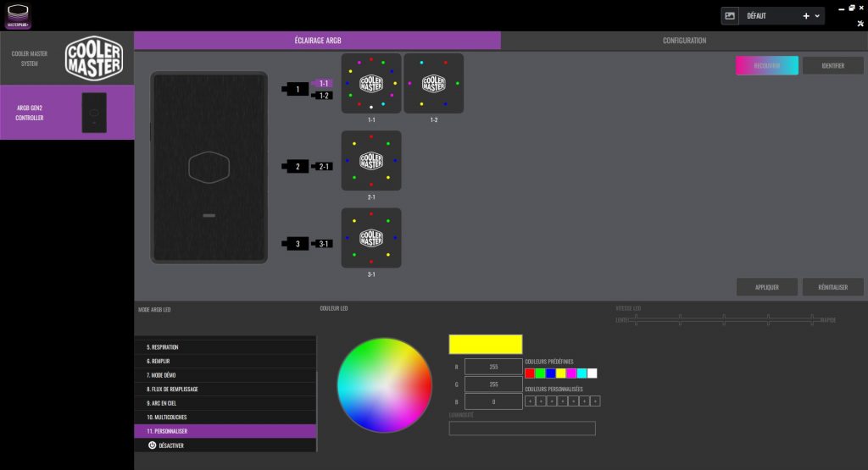Image resolution: width=868 pixels, height=470 pixels.
Task: Select fan 1-2 LED preview
Action: coord(433,84)
